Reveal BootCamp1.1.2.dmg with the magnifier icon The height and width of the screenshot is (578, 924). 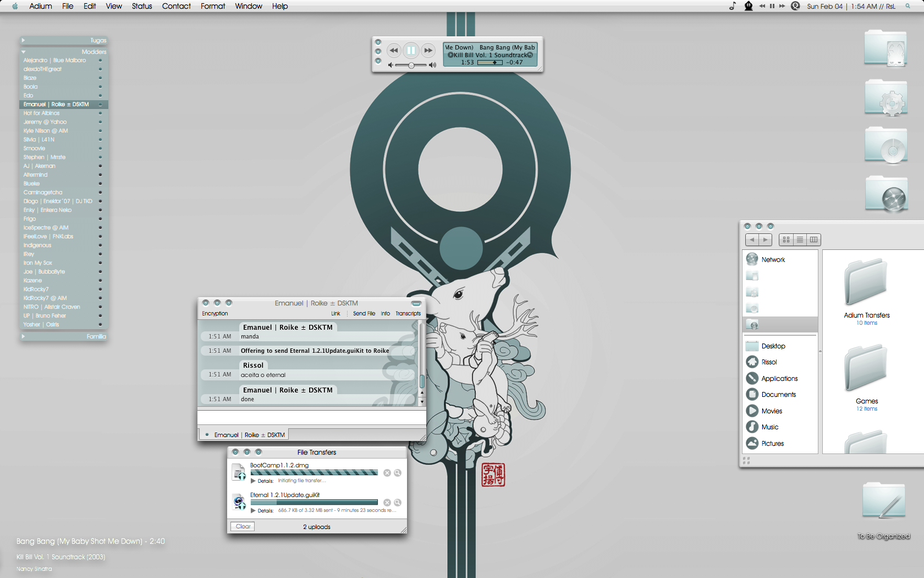(398, 473)
